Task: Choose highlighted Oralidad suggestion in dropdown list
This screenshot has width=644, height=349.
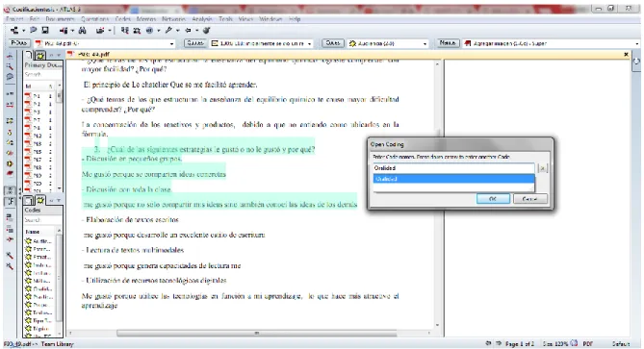Action: [453, 179]
